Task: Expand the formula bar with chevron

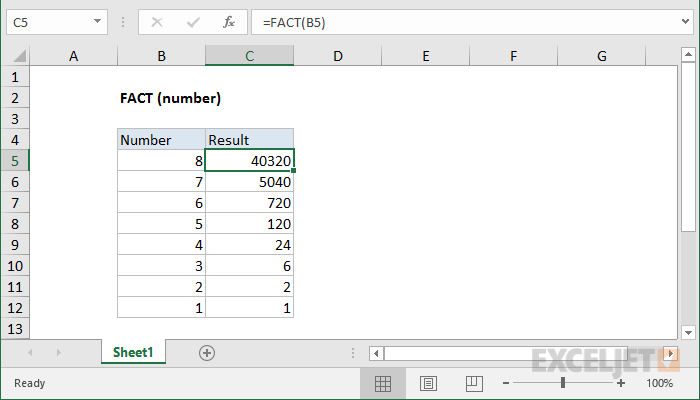Action: tap(685, 21)
